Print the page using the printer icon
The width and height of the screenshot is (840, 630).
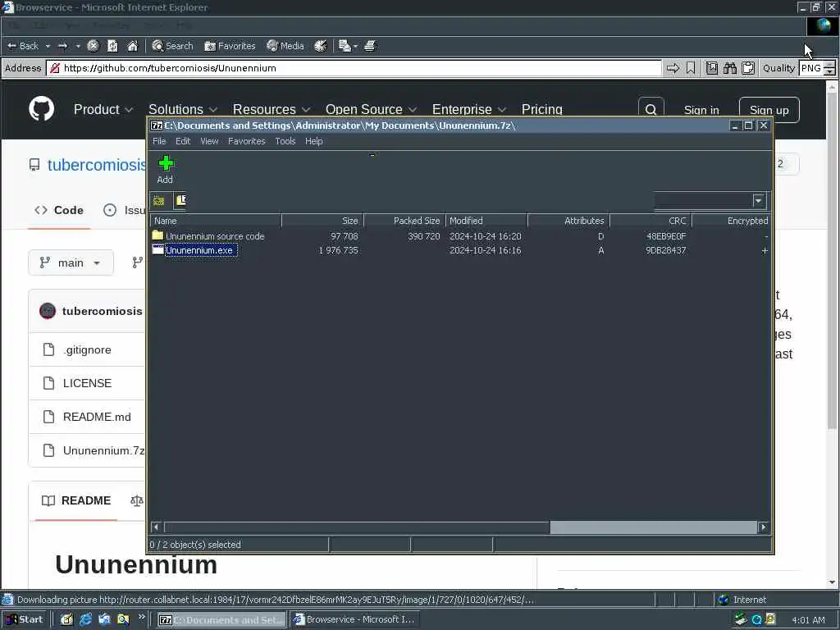[370, 46]
